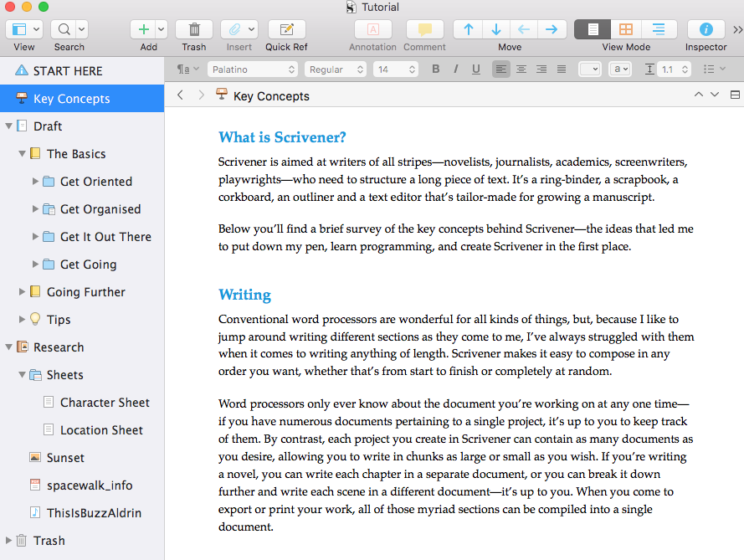
Task: Align text right
Action: [x=541, y=69]
